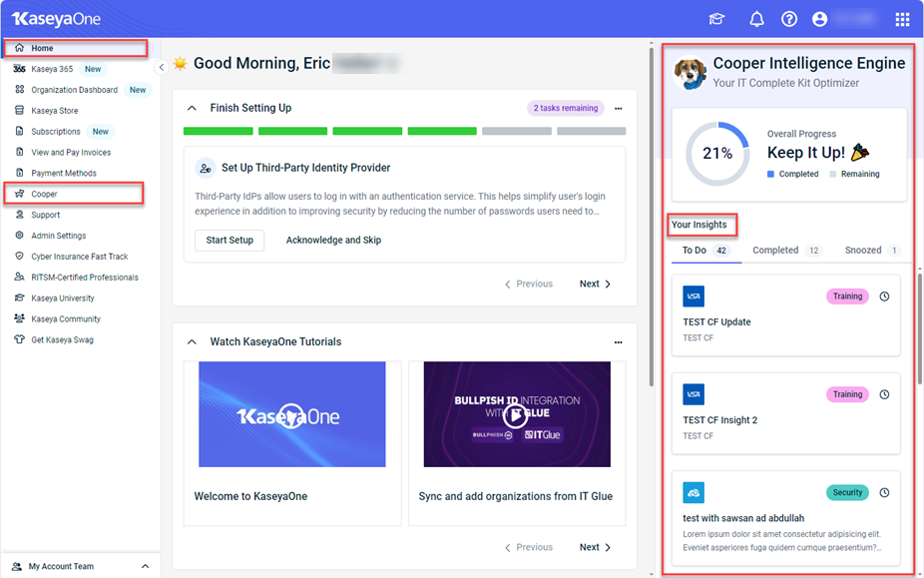Click the Start Setup button
Image resolution: width=924 pixels, height=578 pixels.
pos(230,240)
